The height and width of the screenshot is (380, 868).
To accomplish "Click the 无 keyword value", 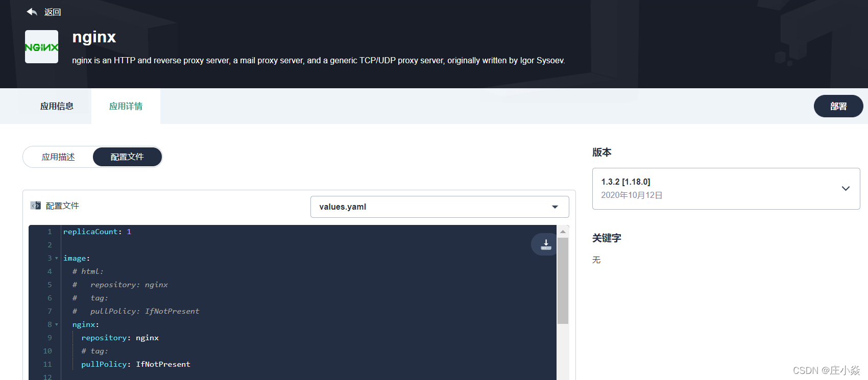I will [596, 260].
